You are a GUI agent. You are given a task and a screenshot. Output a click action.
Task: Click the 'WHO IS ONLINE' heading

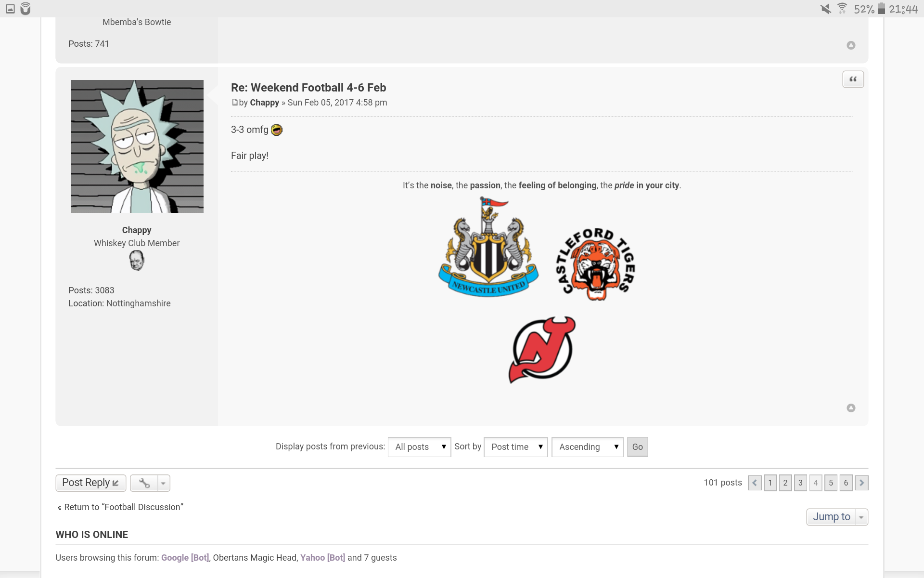[x=92, y=535]
